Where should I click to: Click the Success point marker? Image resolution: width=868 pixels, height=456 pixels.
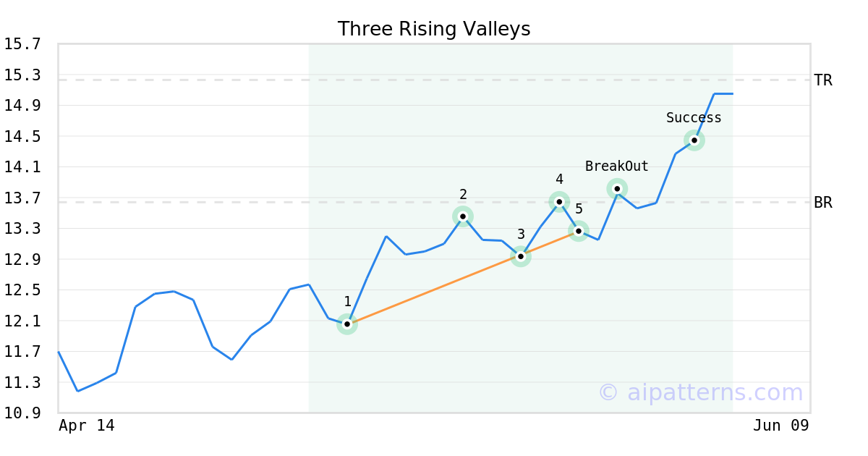[694, 140]
